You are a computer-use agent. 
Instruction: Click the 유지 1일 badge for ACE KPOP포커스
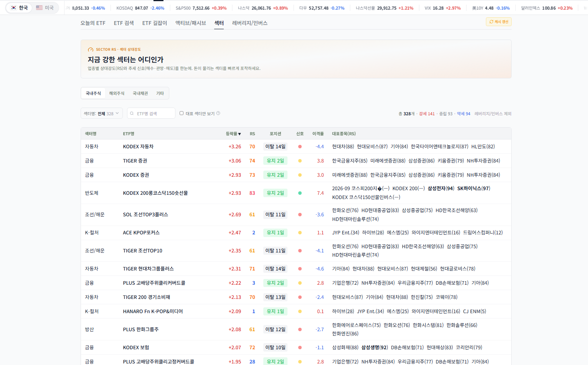click(276, 232)
